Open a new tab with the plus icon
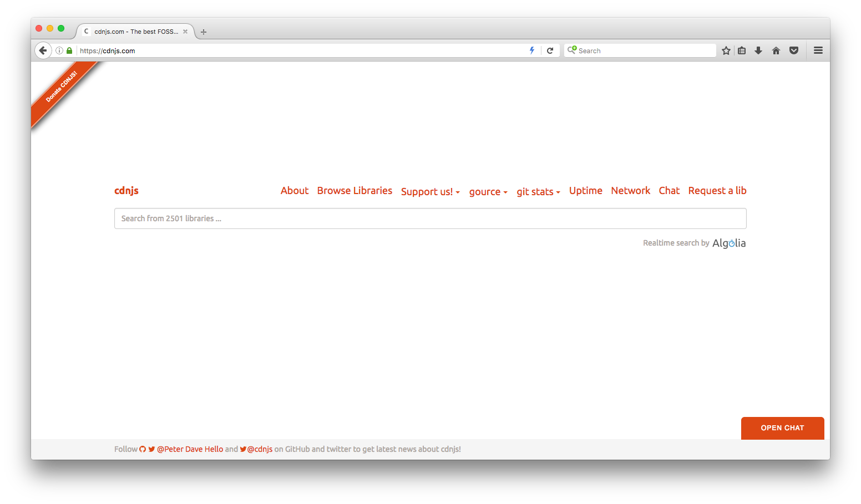861x504 pixels. pyautogui.click(x=204, y=32)
